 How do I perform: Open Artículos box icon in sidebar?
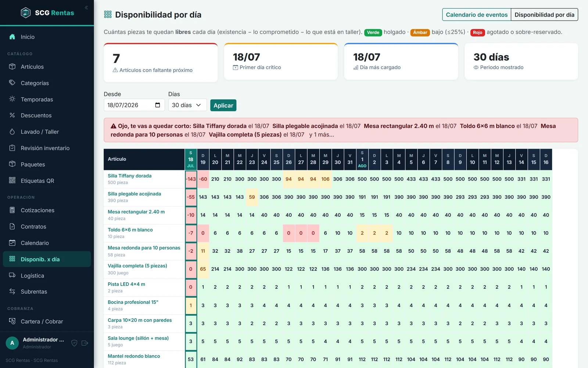[x=12, y=67]
